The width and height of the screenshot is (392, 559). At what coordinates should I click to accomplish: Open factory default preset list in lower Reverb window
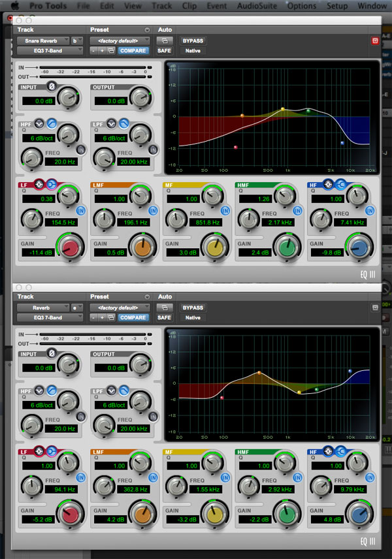tap(120, 308)
